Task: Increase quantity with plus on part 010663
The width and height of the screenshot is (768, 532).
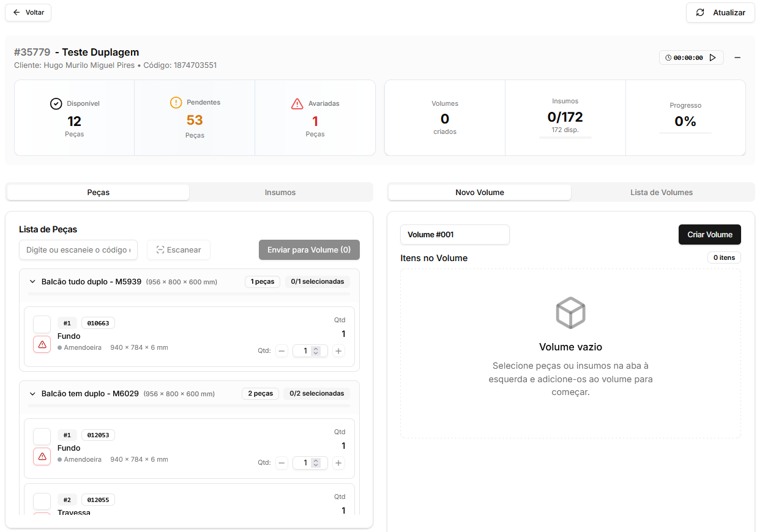Action: click(x=338, y=351)
